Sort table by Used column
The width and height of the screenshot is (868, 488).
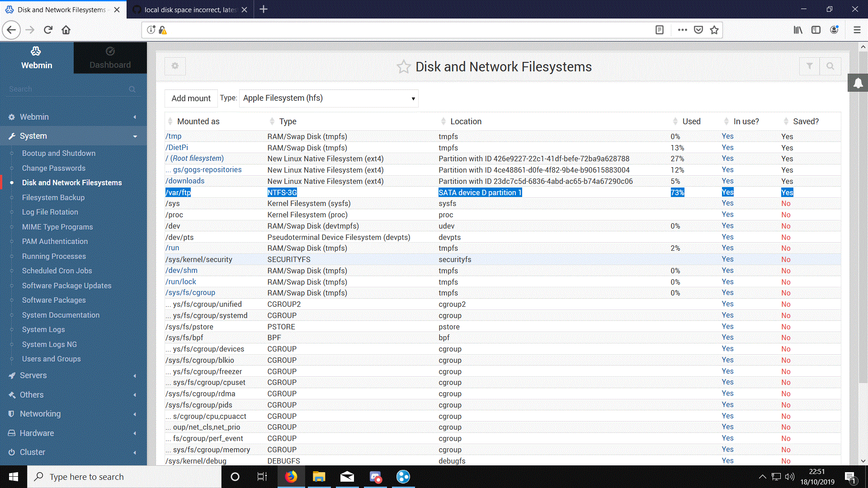691,122
